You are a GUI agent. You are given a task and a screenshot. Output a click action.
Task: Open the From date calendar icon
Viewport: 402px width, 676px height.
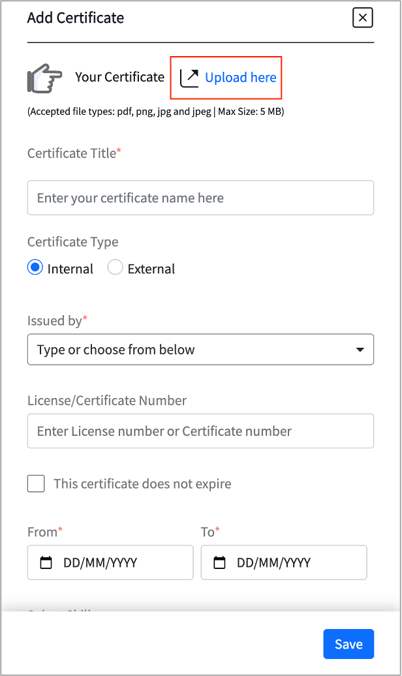tap(46, 563)
